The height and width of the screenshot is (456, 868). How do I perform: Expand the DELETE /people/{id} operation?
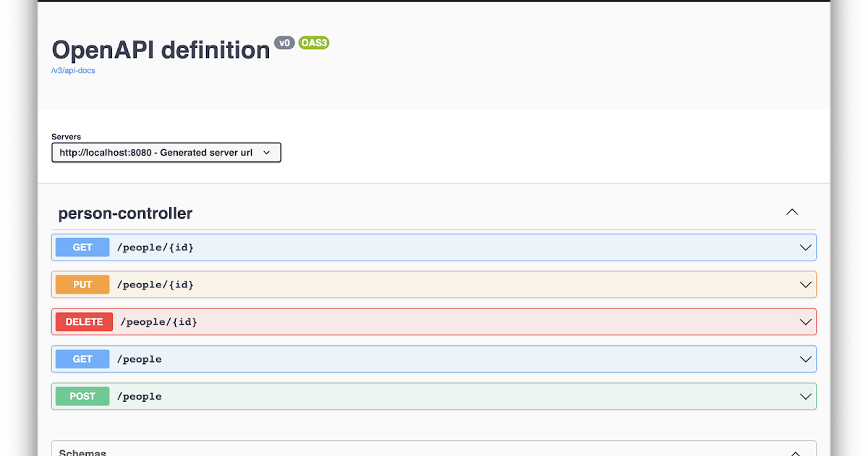point(806,321)
